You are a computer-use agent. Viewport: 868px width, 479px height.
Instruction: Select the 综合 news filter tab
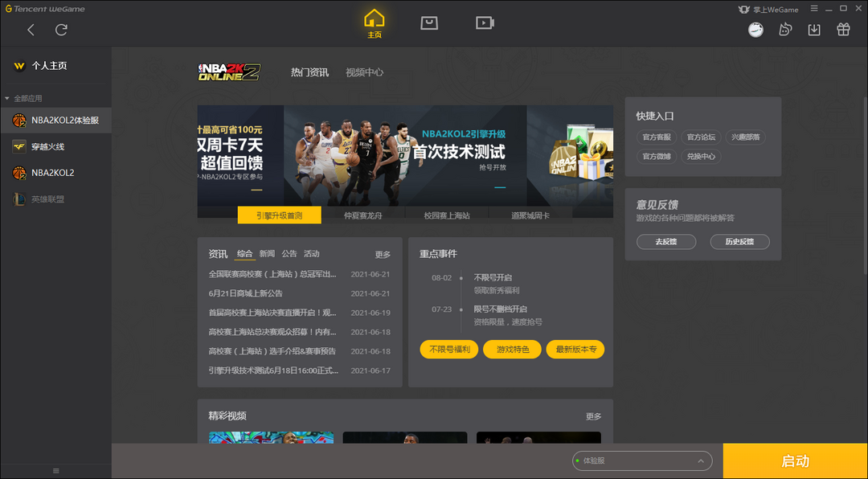coord(245,254)
